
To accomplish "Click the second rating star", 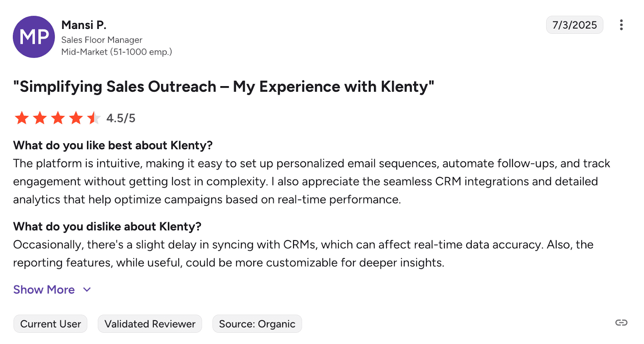I will pos(40,118).
